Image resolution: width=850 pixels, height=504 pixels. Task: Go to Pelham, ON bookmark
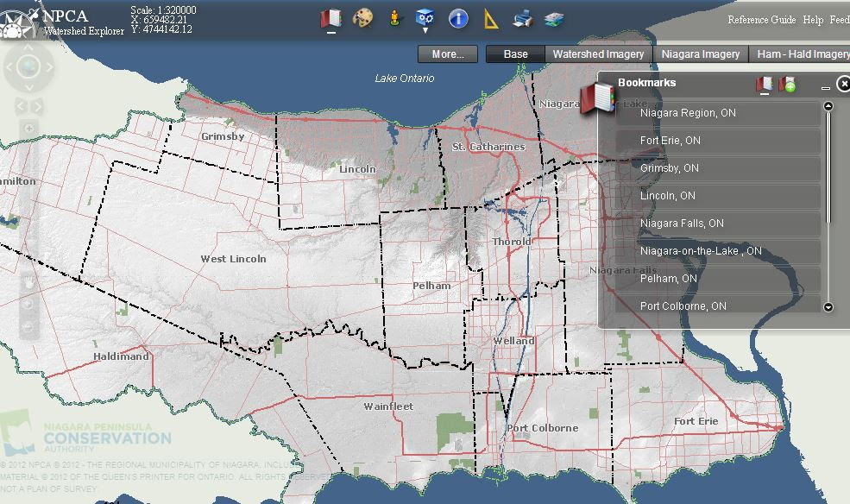click(x=718, y=279)
